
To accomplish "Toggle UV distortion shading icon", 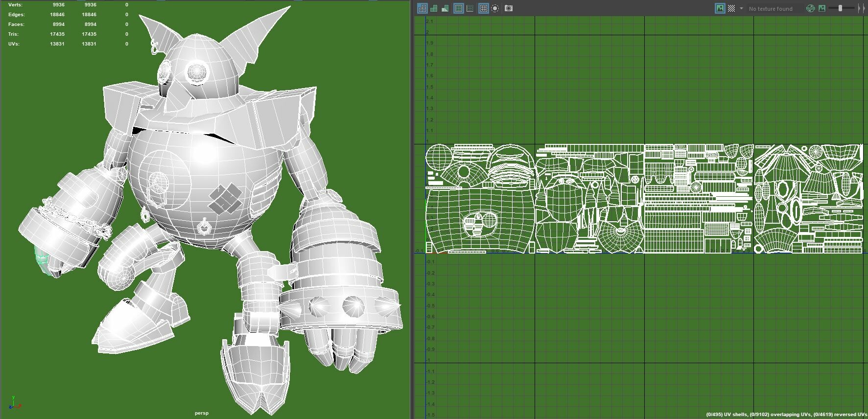I will (x=445, y=8).
